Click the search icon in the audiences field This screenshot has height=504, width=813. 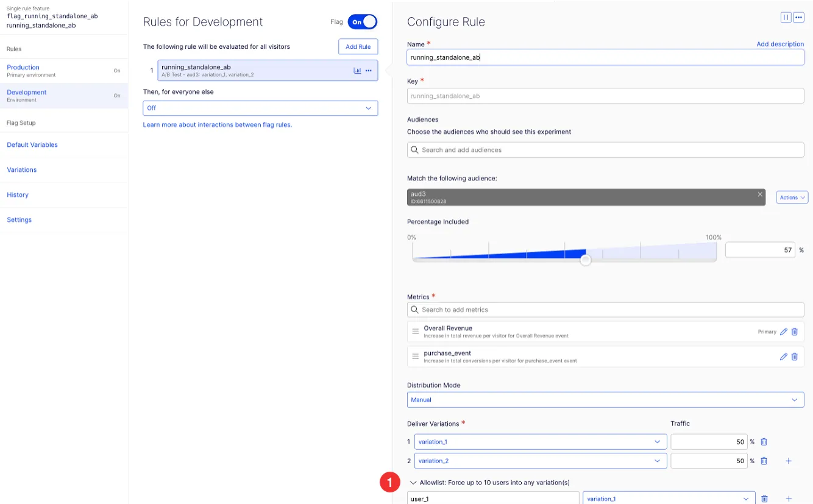(415, 150)
